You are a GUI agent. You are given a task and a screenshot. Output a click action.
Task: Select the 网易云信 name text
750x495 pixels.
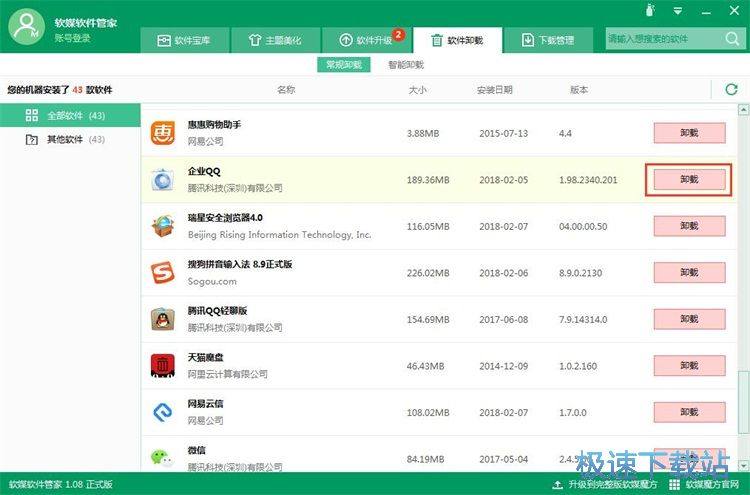(x=205, y=403)
